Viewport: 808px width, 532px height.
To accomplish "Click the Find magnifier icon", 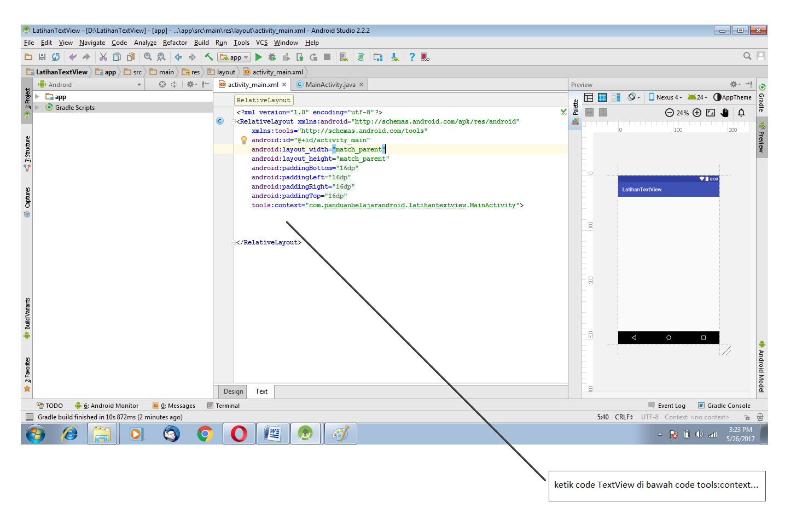I will tap(148, 57).
